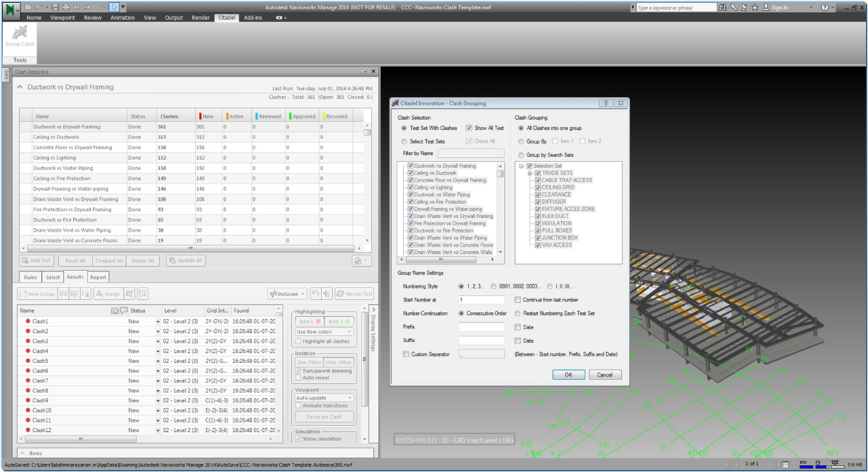Click the export icon right of Update All
This screenshot has height=472, width=868.
[x=362, y=260]
